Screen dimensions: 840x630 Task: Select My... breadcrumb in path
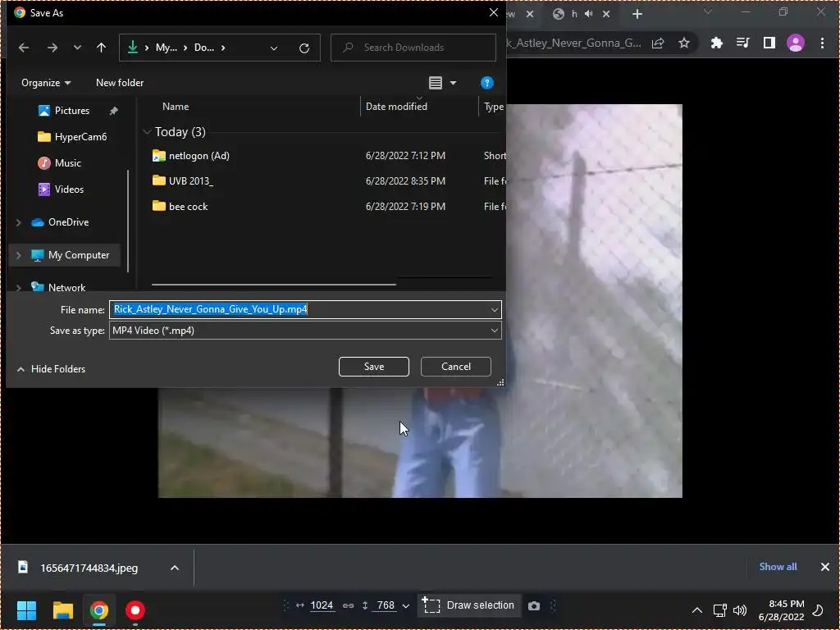click(x=166, y=48)
